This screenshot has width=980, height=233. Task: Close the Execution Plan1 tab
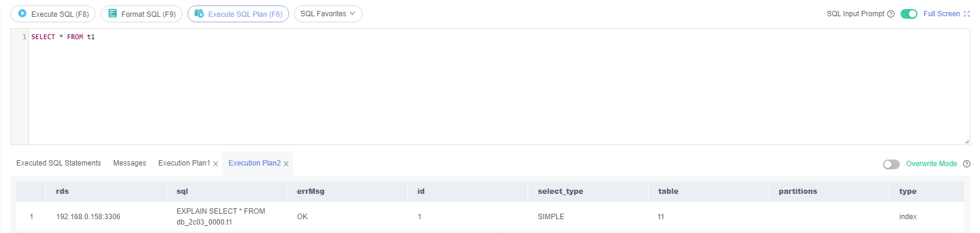click(216, 164)
